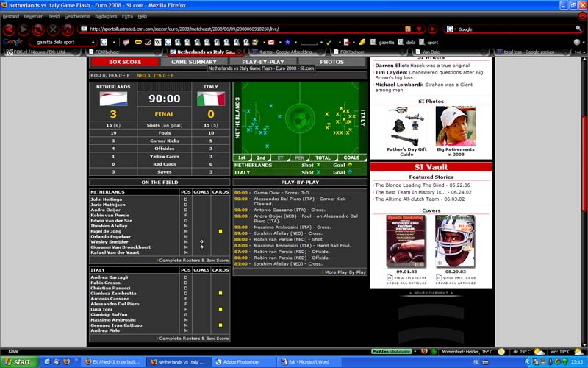Open the Extra menu
Image resolution: width=588 pixels, height=368 pixels.
(127, 16)
